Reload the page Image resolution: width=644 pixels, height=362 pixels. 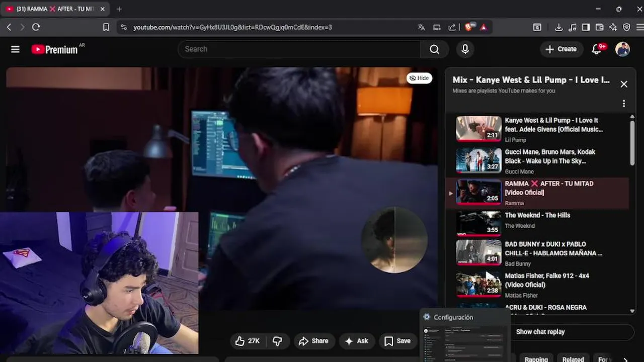point(36,27)
